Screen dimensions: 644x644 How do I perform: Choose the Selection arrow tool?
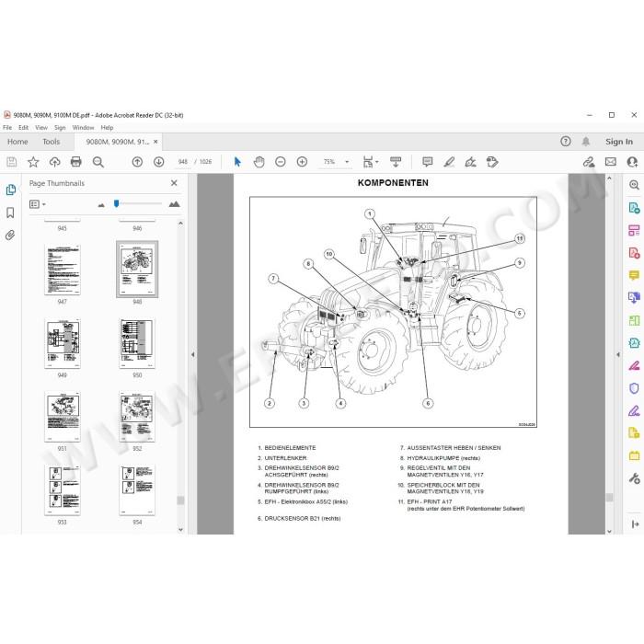tap(237, 162)
